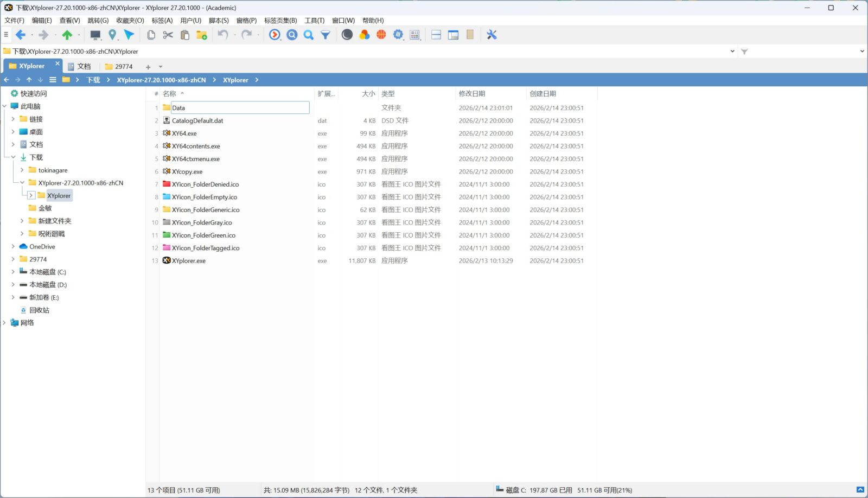
Task: Select XYicon_FolderGreen.ico file
Action: pyautogui.click(x=203, y=235)
